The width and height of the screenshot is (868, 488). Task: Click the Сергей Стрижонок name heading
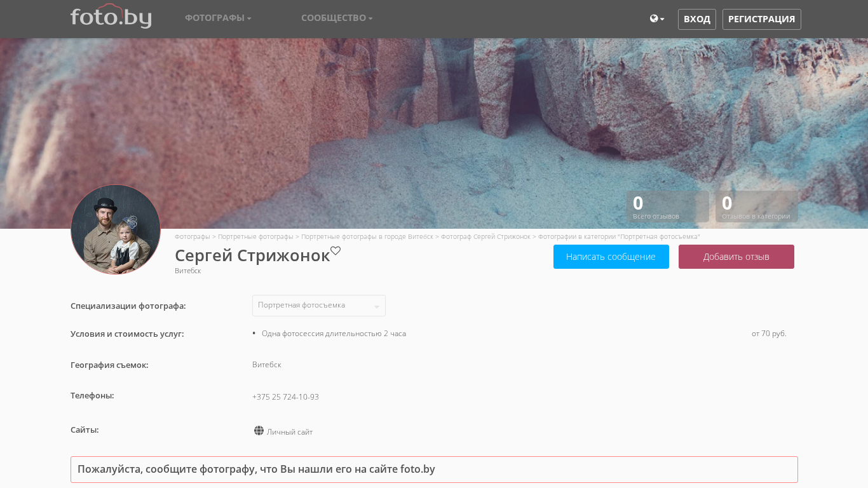click(x=252, y=255)
